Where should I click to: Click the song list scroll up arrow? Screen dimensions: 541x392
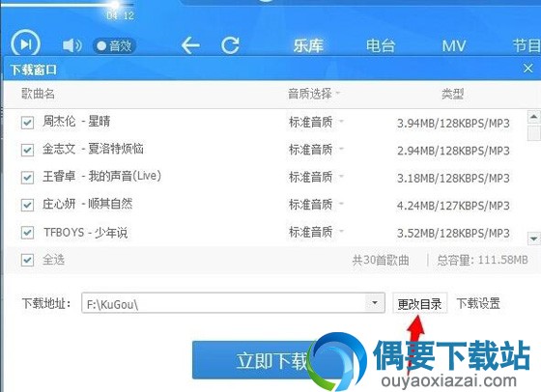point(533,117)
